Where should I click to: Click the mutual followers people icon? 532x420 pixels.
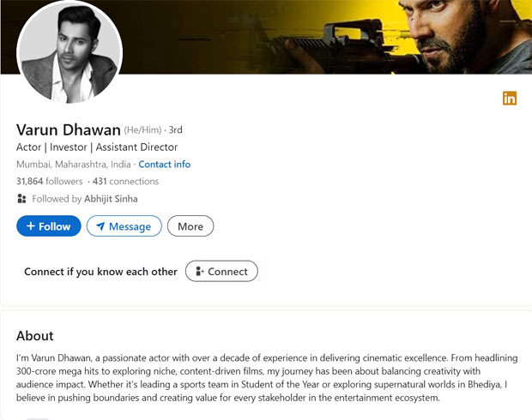coord(21,199)
